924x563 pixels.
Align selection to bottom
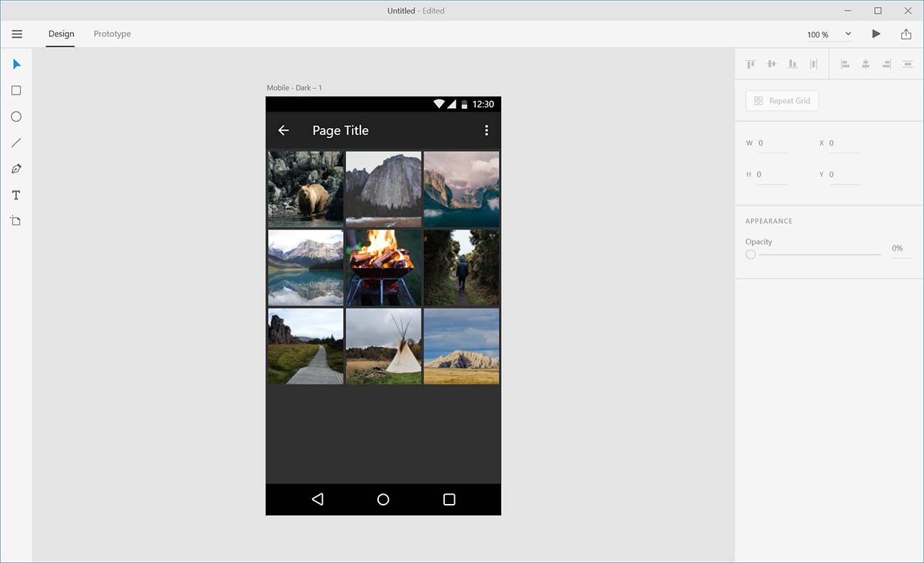click(793, 64)
